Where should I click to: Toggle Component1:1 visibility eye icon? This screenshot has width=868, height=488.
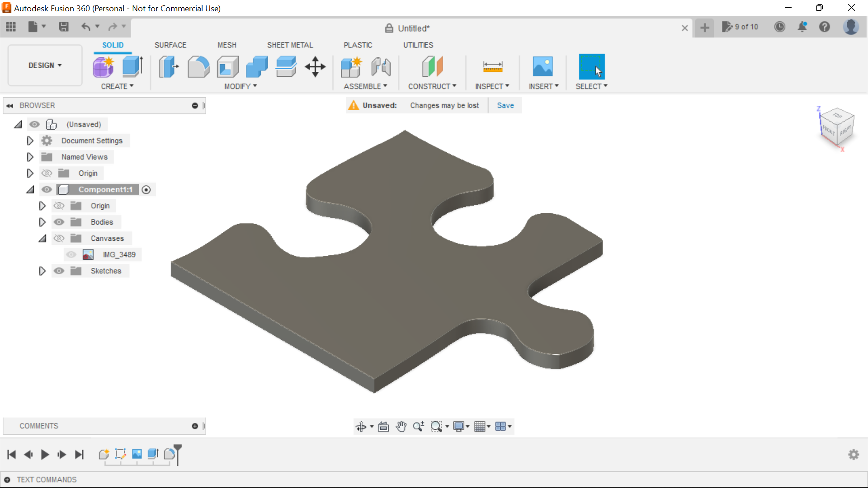[47, 189]
